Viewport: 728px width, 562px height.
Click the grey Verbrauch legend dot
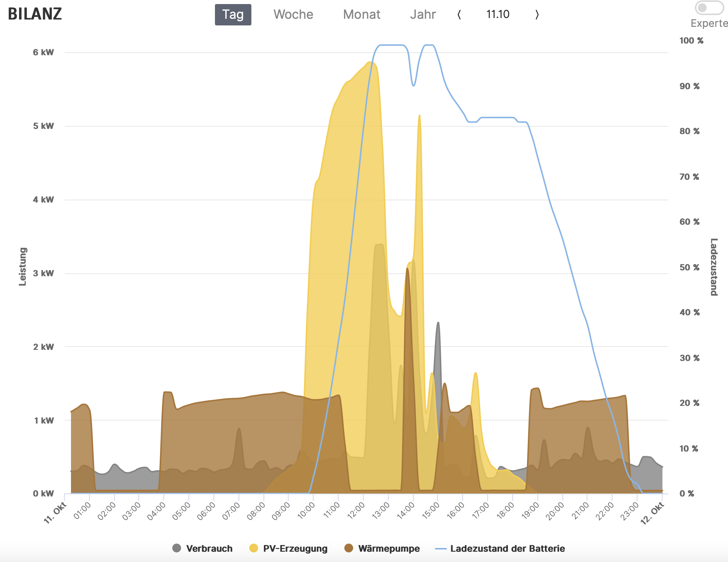tap(177, 548)
